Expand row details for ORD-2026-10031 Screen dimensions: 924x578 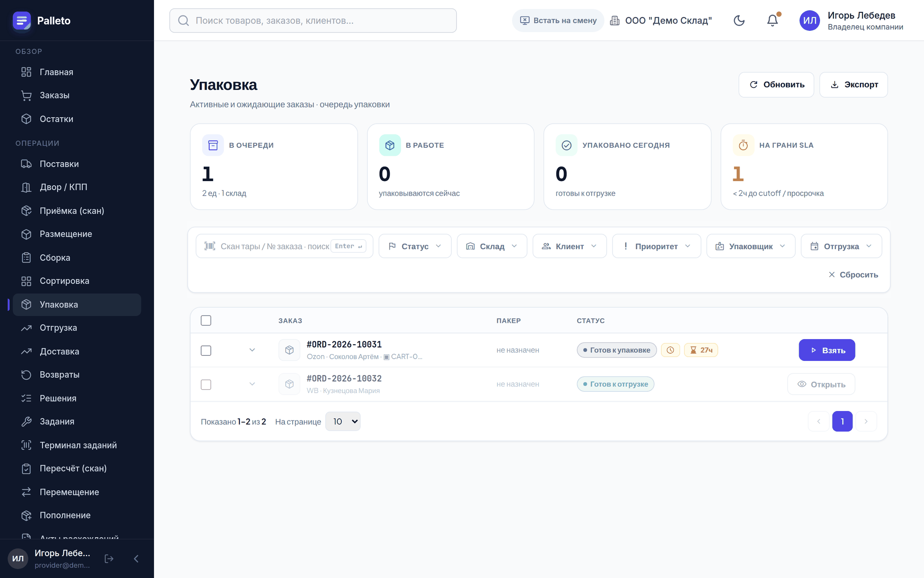(x=252, y=350)
